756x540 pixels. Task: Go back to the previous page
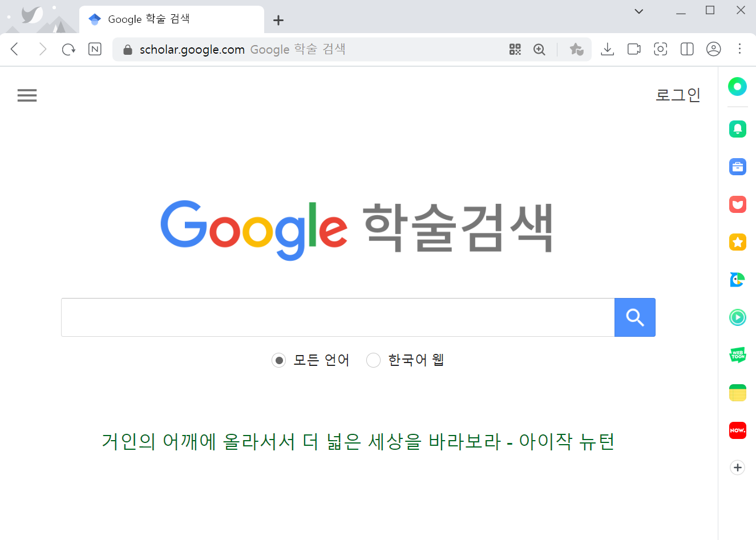point(15,49)
